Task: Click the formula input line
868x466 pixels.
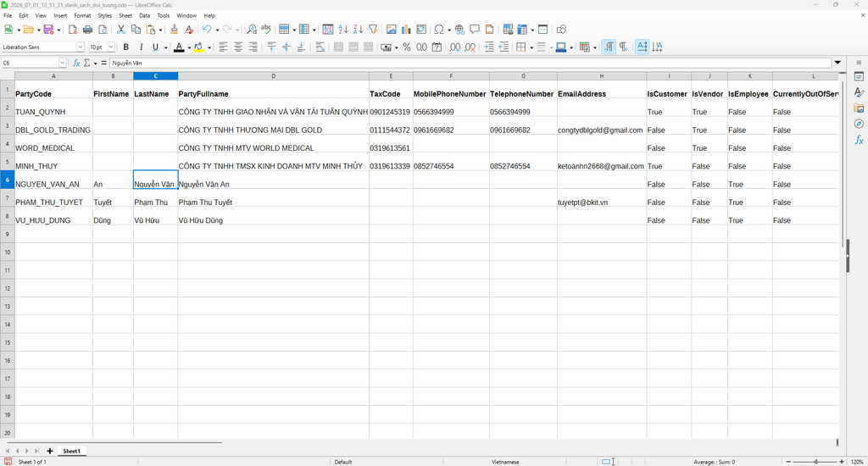Action: tap(470, 63)
